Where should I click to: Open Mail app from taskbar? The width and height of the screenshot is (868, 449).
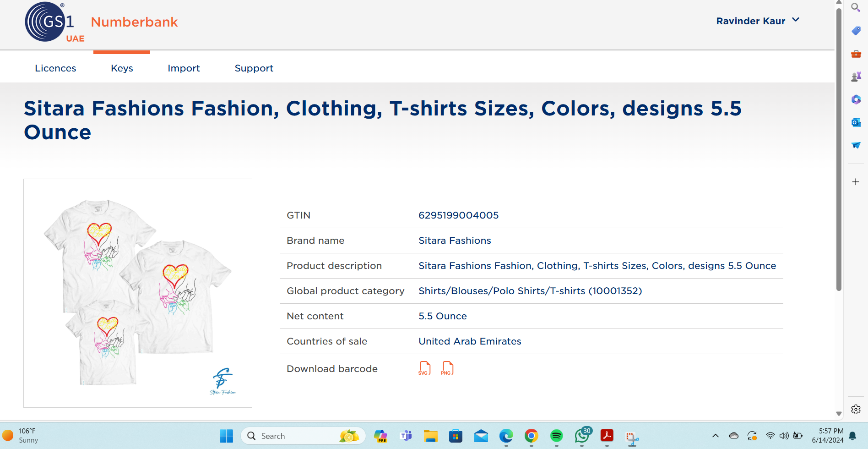point(481,436)
